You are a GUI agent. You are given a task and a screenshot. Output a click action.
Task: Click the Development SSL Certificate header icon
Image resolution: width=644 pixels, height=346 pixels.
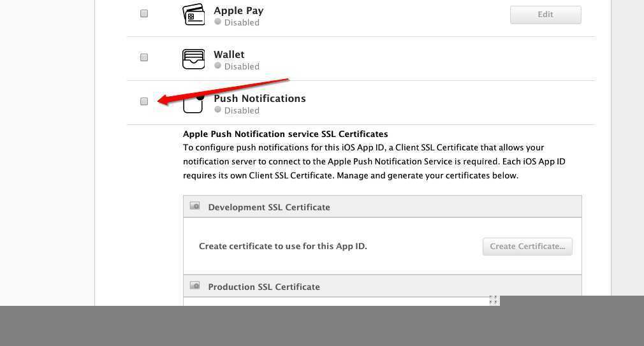tap(194, 206)
